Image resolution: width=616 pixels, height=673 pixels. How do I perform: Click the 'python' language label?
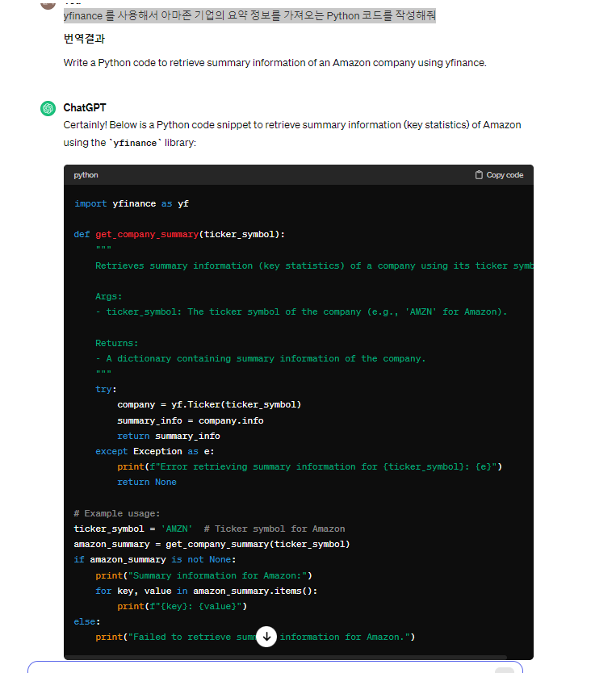86,175
